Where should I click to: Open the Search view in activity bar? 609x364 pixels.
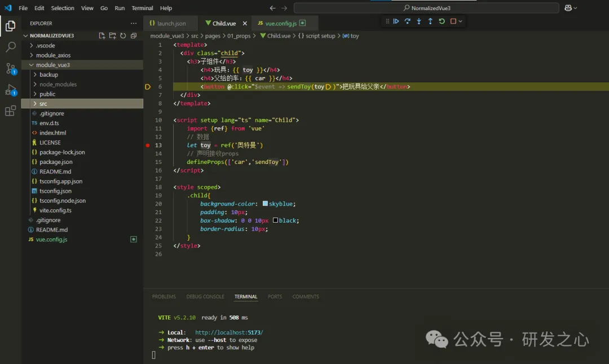tap(10, 47)
